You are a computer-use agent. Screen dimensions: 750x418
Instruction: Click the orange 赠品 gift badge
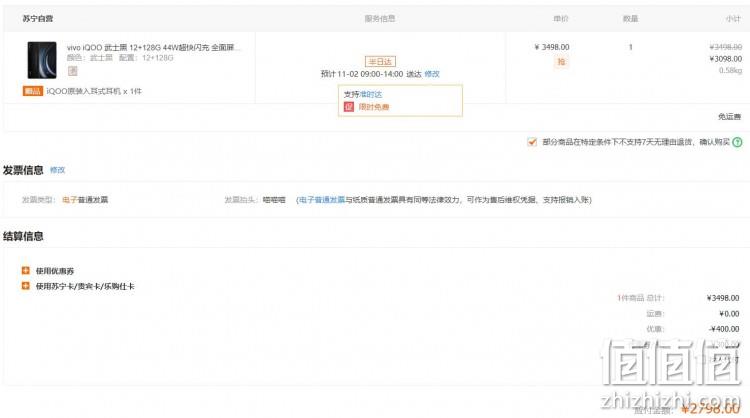tap(33, 91)
